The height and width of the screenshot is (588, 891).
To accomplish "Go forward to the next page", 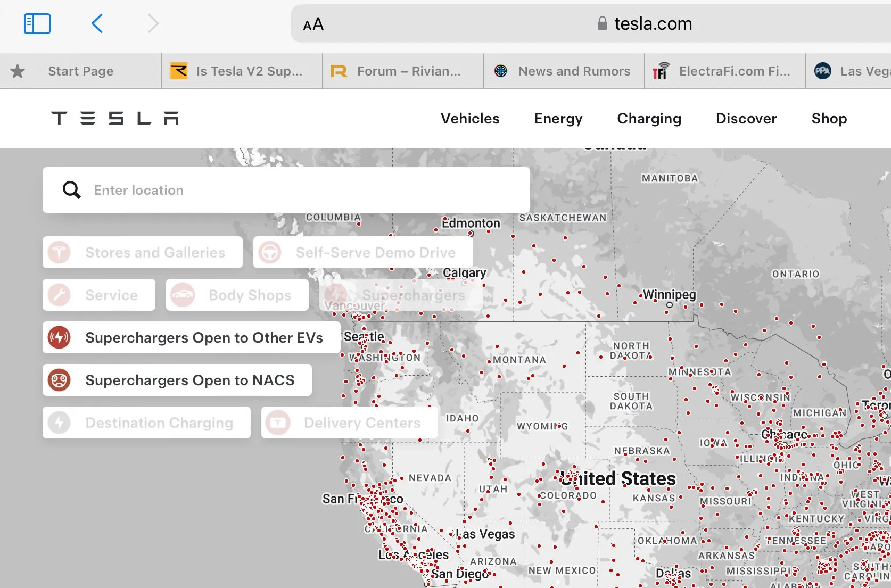I will pos(153,23).
